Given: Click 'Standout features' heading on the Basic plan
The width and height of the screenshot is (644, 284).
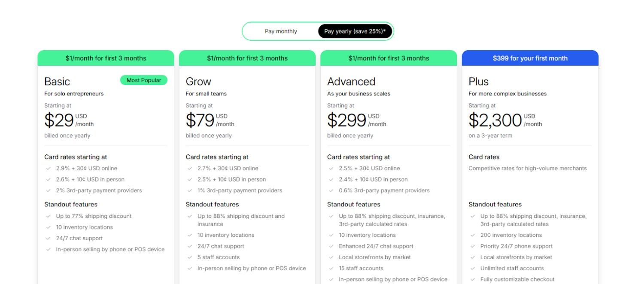Looking at the screenshot, I should [x=71, y=205].
